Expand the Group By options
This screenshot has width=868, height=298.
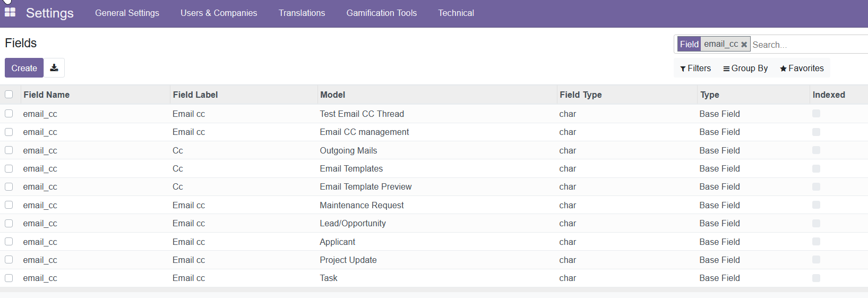[x=745, y=69]
